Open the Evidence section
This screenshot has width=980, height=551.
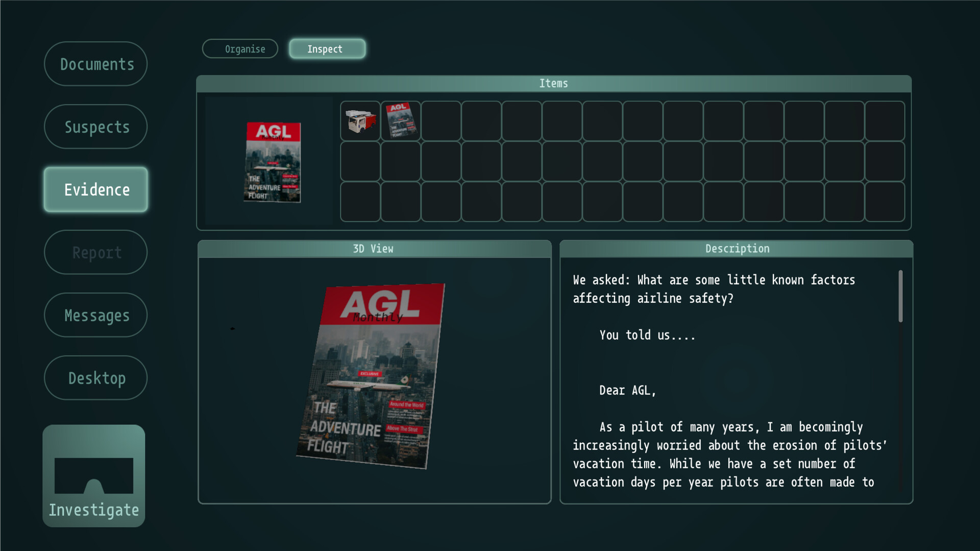point(96,189)
